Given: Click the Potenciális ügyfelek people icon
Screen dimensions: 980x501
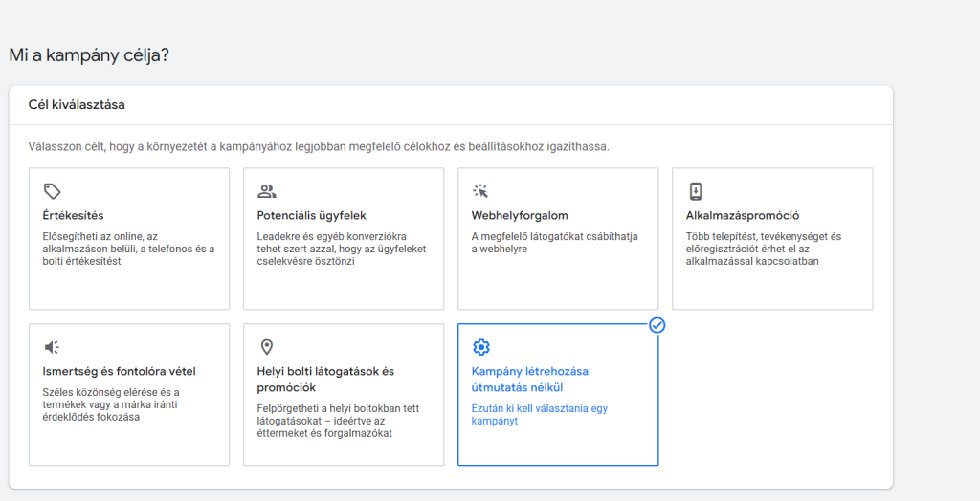Looking at the screenshot, I should click(267, 191).
